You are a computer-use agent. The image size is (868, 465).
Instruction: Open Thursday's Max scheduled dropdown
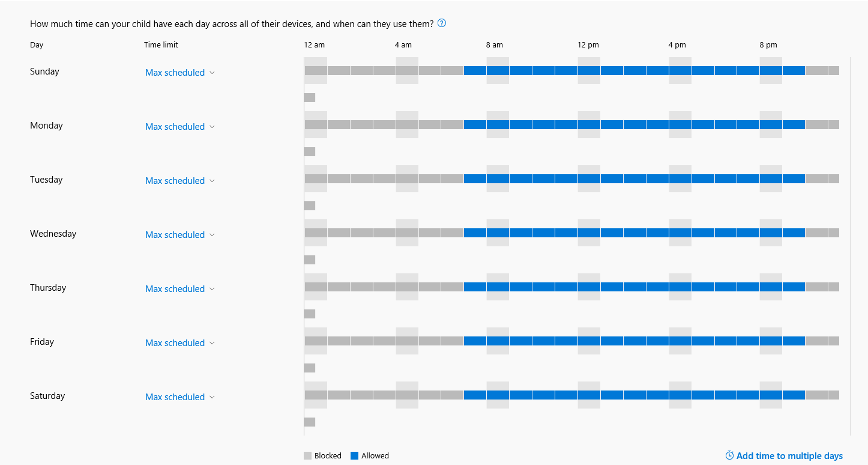tap(179, 288)
